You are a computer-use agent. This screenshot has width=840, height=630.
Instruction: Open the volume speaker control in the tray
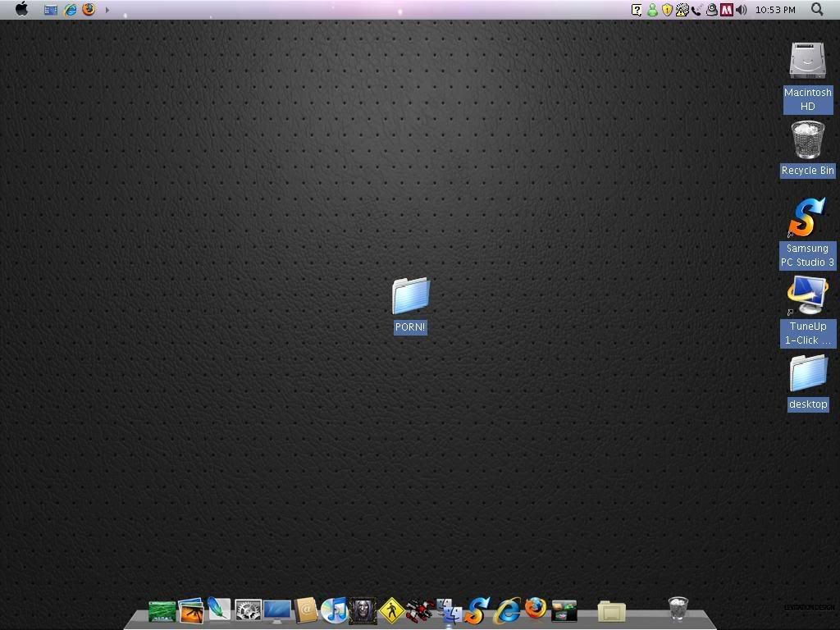[742, 10]
